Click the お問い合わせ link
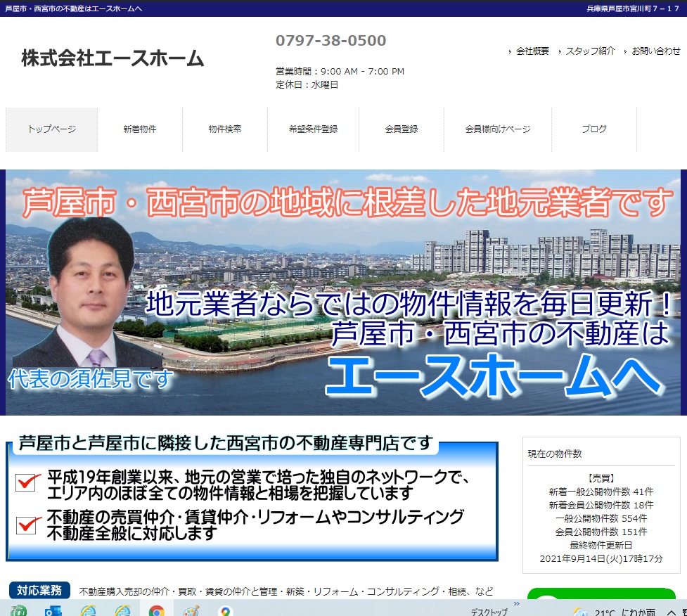 656,51
